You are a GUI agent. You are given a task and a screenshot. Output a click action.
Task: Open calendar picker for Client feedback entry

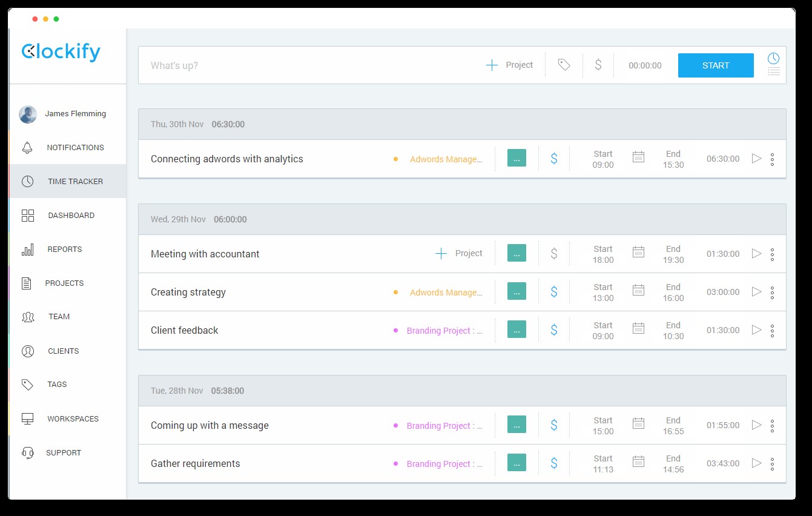point(638,329)
